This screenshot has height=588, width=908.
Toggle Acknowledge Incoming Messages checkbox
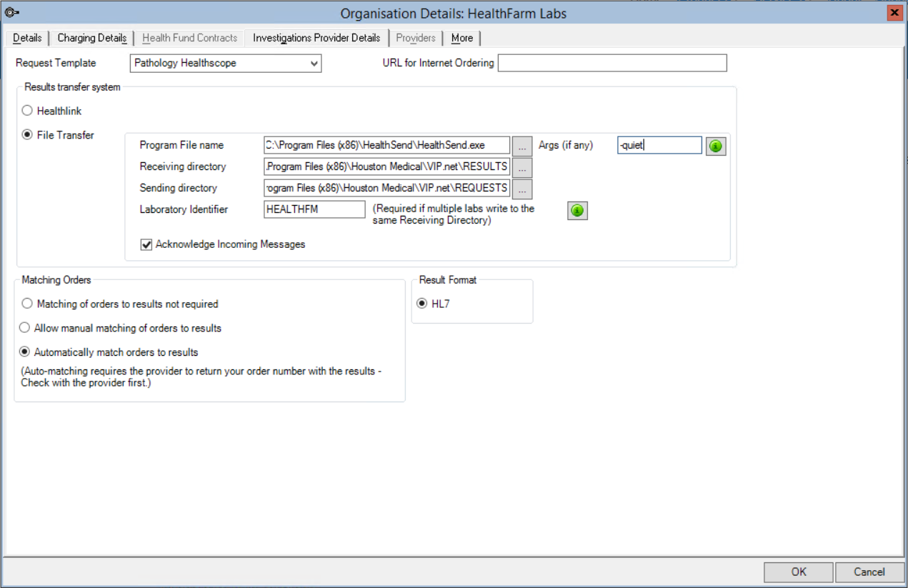pyautogui.click(x=146, y=244)
